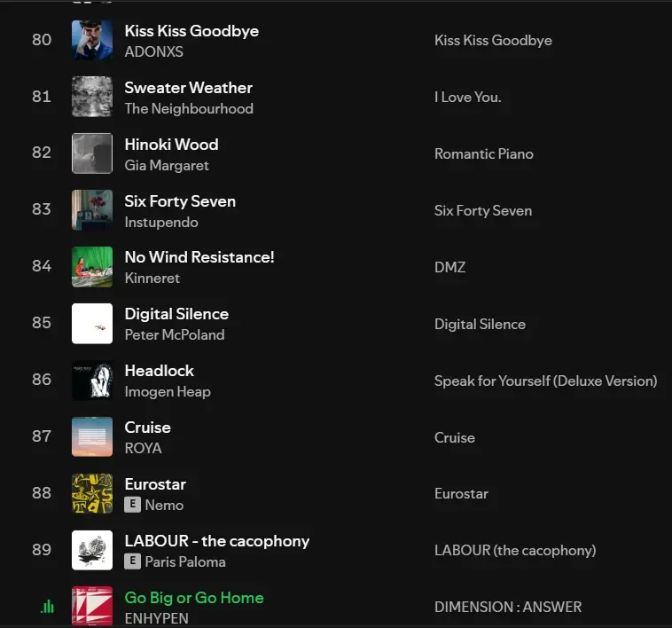Open the DIMENSION : ANSWER album link

pyautogui.click(x=508, y=607)
